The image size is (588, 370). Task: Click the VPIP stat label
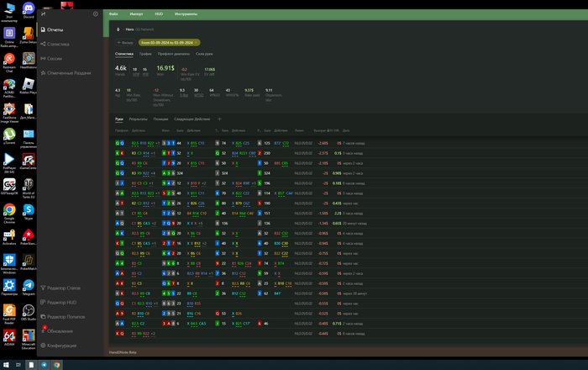coord(136,75)
